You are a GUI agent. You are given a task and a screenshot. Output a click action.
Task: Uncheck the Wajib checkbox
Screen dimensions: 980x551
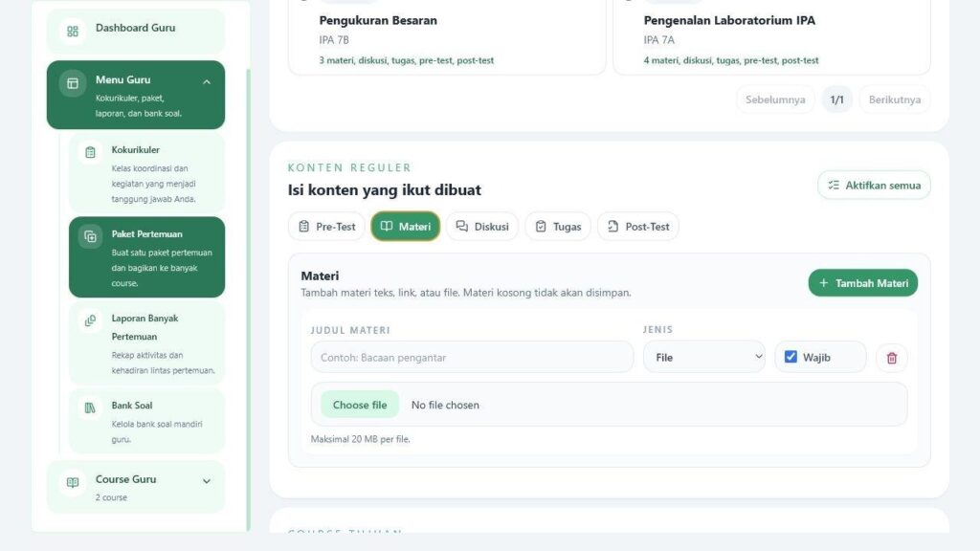791,357
